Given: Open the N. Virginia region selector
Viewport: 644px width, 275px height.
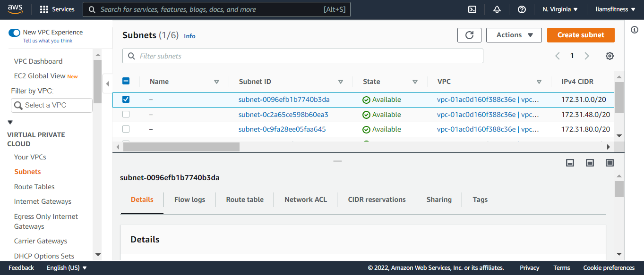Looking at the screenshot, I should click(560, 9).
